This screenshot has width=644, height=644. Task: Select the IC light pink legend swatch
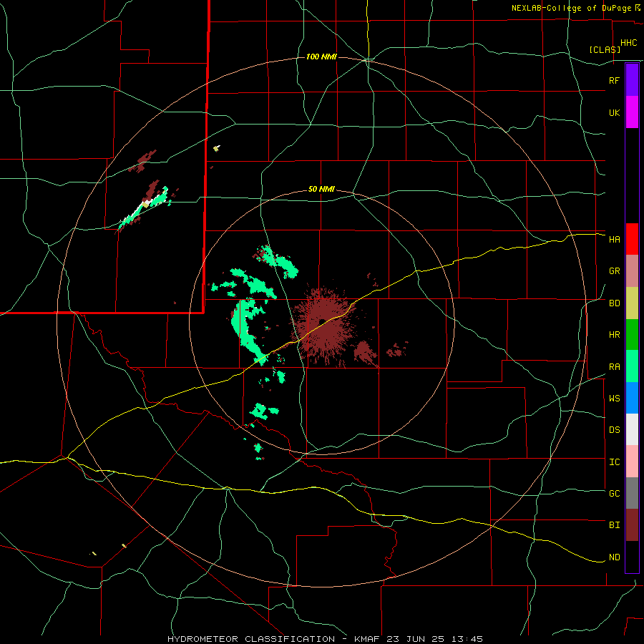(632, 462)
